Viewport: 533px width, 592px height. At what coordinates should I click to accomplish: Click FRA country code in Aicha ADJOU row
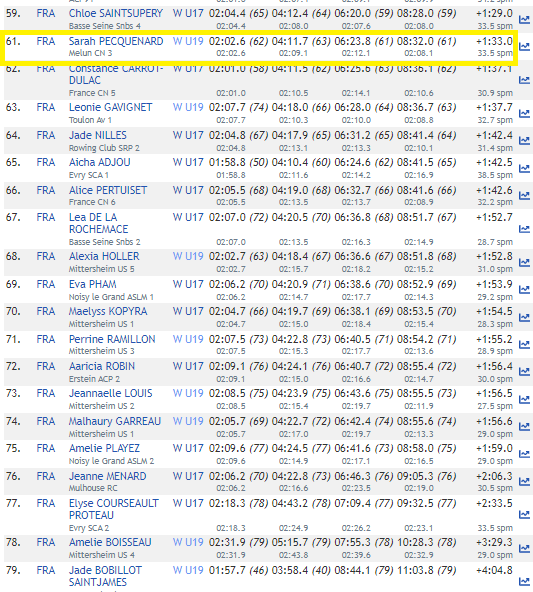46,162
